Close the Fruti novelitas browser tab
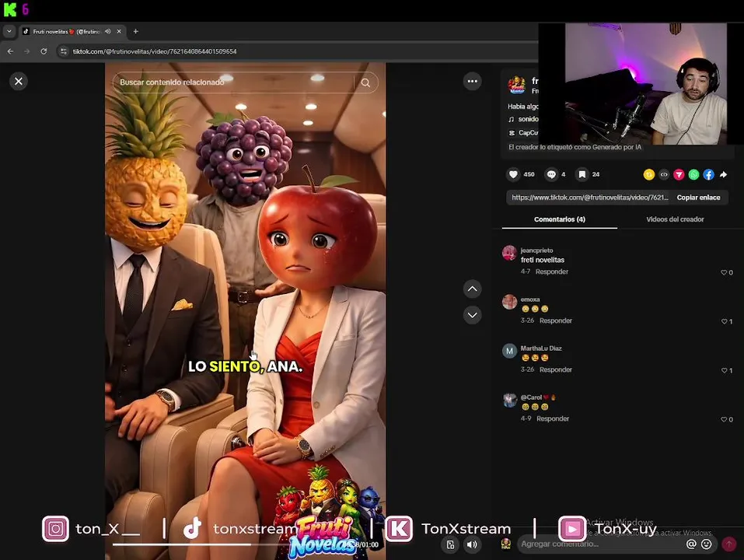The height and width of the screenshot is (560, 744). coord(119,31)
